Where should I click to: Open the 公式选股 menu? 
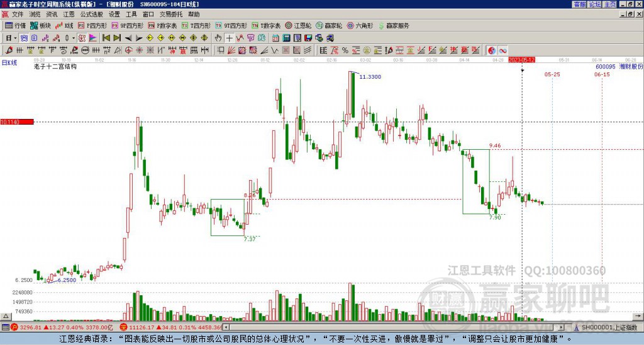click(92, 14)
